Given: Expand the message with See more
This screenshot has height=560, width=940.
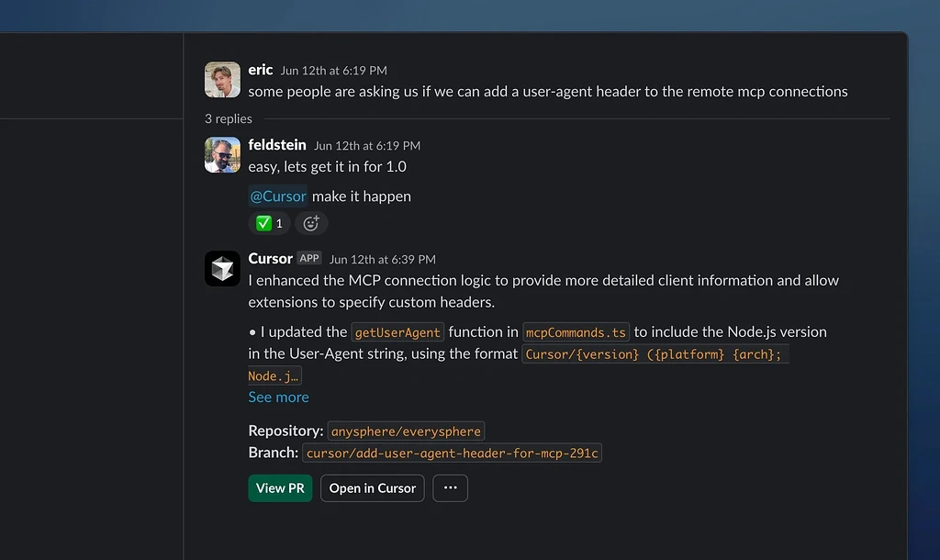Looking at the screenshot, I should (278, 397).
